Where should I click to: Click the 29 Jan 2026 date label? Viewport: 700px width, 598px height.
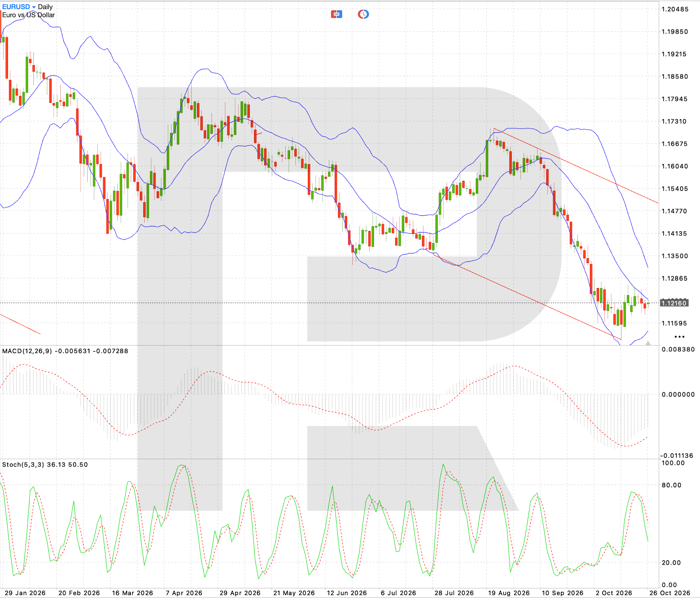pyautogui.click(x=25, y=593)
